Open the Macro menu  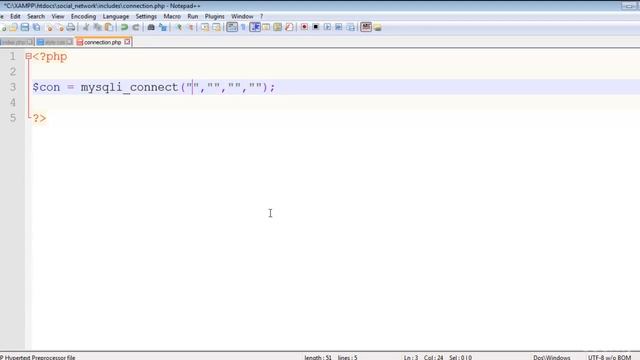tap(172, 16)
